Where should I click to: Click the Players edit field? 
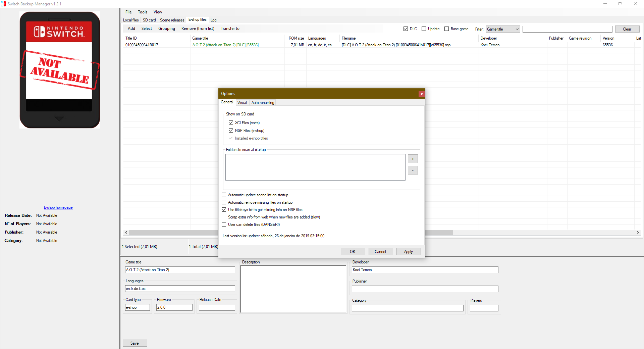(484, 308)
